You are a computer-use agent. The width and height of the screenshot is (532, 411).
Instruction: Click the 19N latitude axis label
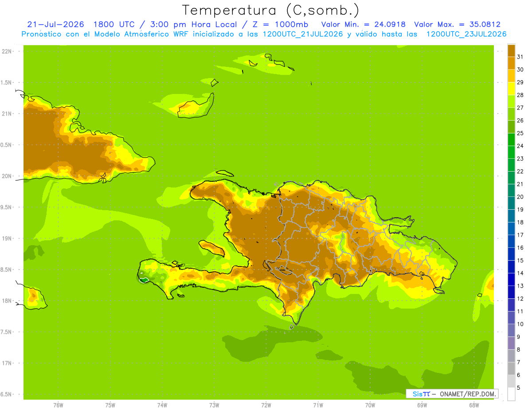pyautogui.click(x=7, y=239)
